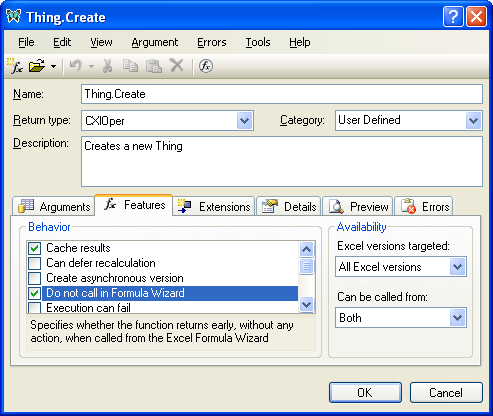The height and width of the screenshot is (416, 493).
Task: Uncheck the Cache results checkbox
Action: (35, 248)
